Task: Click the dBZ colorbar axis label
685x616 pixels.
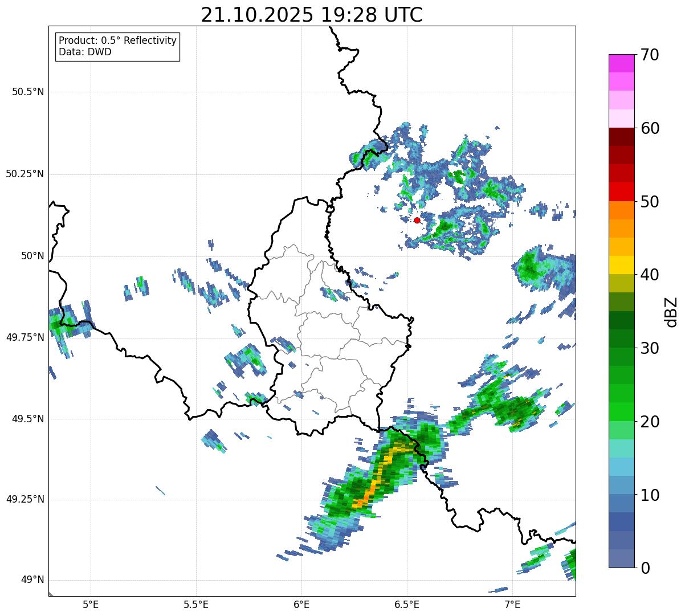Action: (671, 312)
